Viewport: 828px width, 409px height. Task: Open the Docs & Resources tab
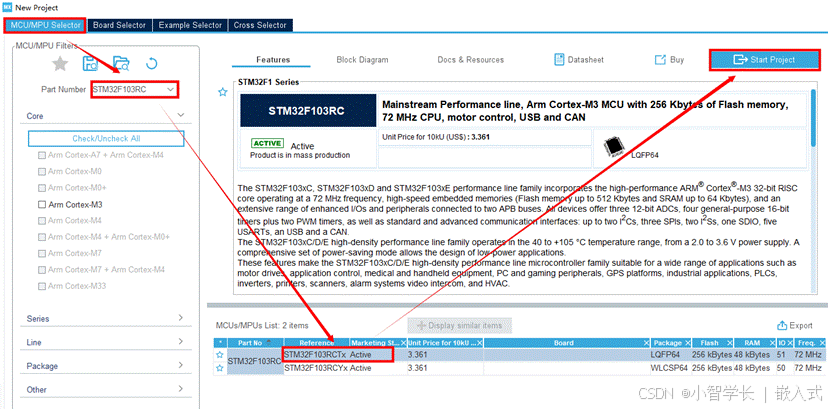click(471, 60)
